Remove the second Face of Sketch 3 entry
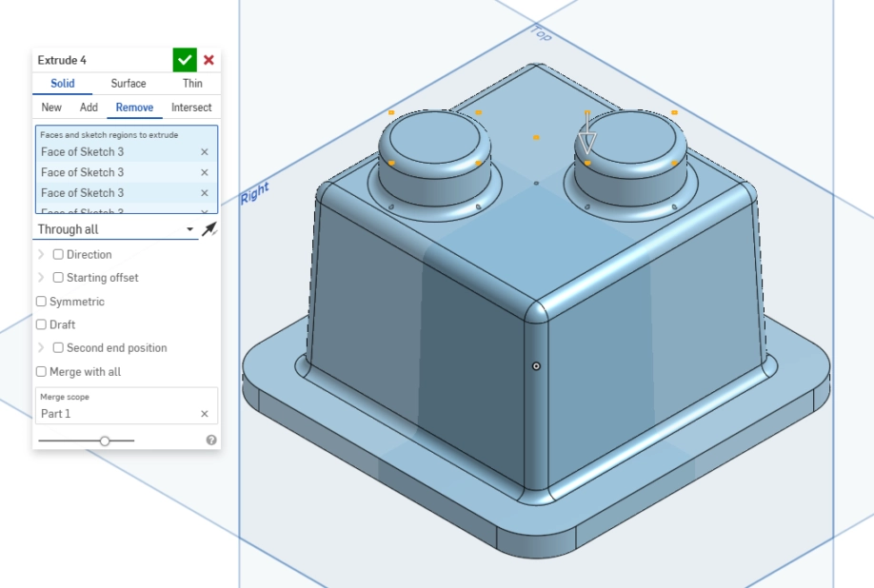 point(205,172)
